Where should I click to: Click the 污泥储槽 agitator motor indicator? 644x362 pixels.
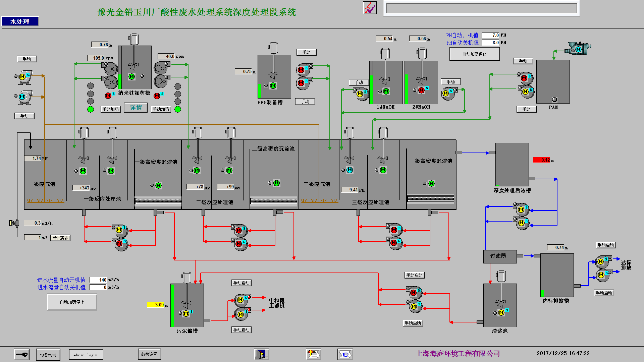(x=186, y=313)
